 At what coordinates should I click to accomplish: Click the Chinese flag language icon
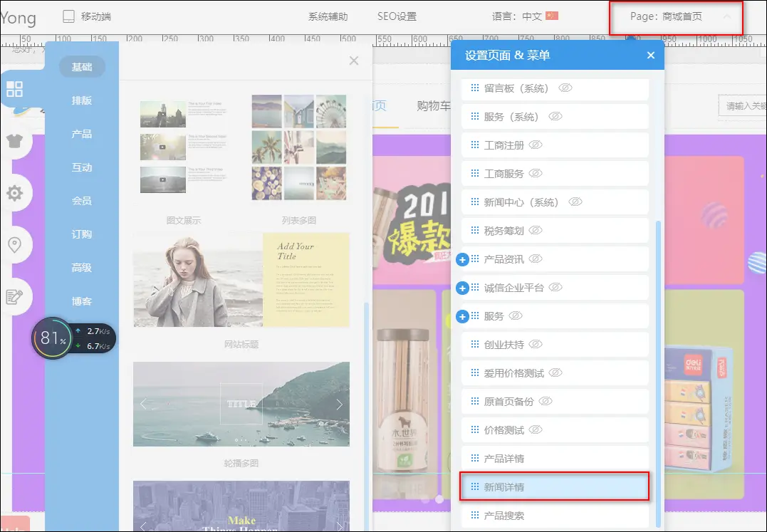[552, 16]
